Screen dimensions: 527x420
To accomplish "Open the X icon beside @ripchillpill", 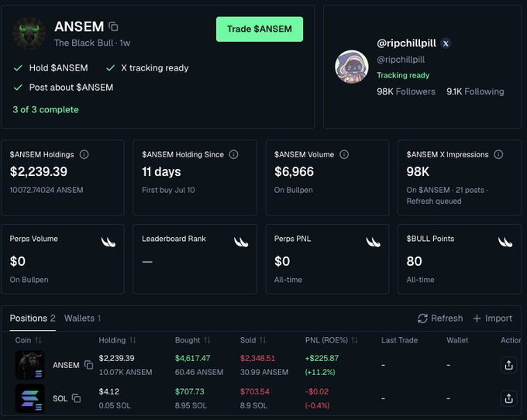I will (446, 43).
